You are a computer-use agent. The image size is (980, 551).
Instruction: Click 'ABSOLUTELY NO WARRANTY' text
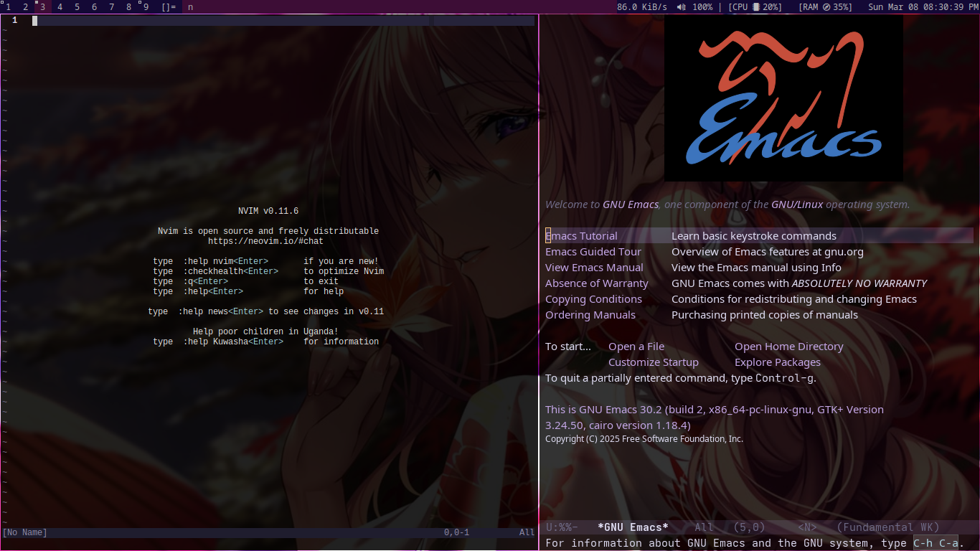point(859,283)
